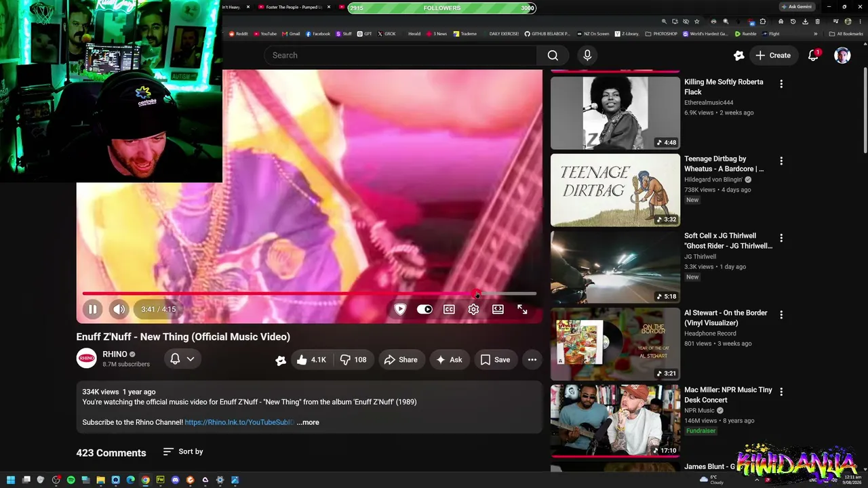Open the Rumble bookmark
This screenshot has width=868, height=488.
point(746,34)
